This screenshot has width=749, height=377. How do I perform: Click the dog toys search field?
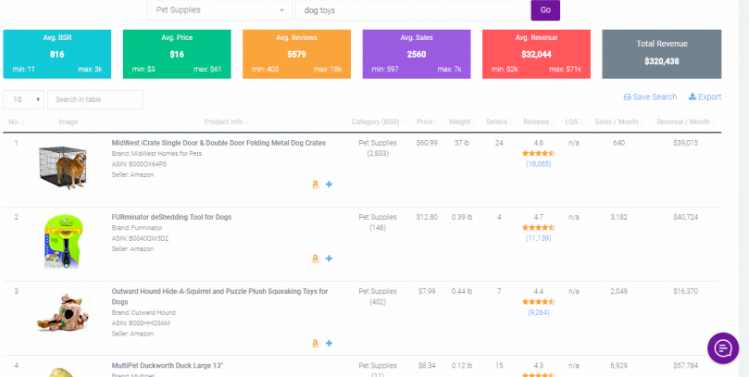(x=413, y=10)
